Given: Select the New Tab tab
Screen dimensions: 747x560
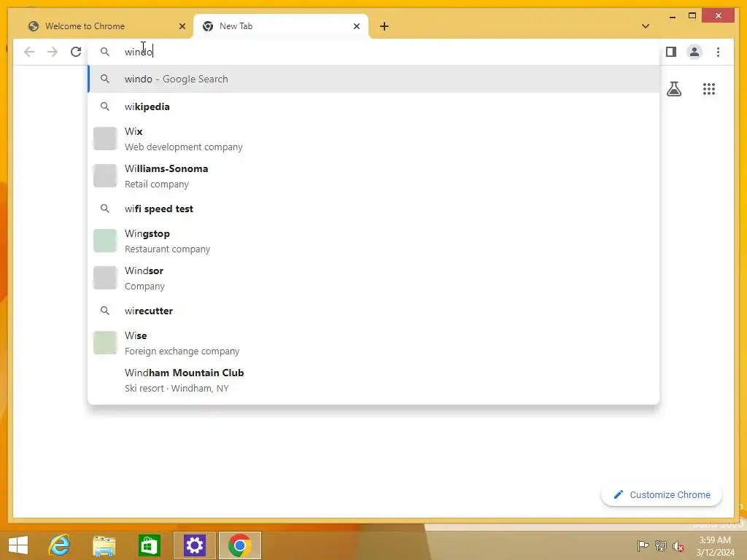Looking at the screenshot, I should (280, 26).
